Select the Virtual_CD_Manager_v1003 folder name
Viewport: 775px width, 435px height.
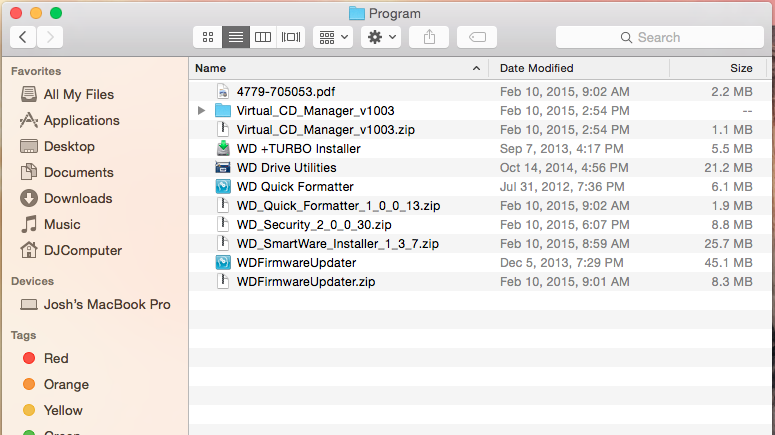(315, 111)
